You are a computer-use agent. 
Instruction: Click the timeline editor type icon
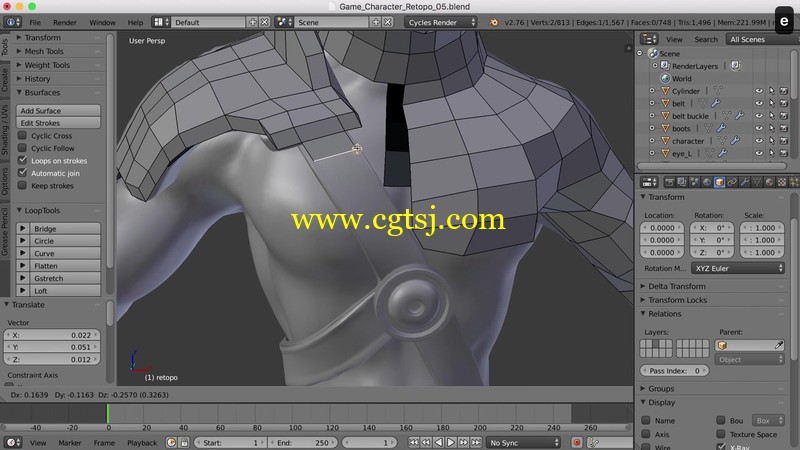(12, 442)
